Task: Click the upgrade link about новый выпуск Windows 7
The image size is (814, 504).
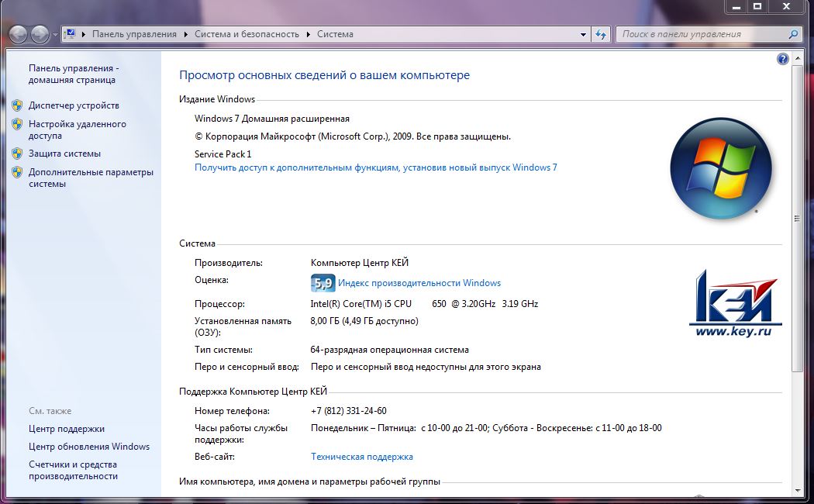Action: pyautogui.click(x=376, y=167)
